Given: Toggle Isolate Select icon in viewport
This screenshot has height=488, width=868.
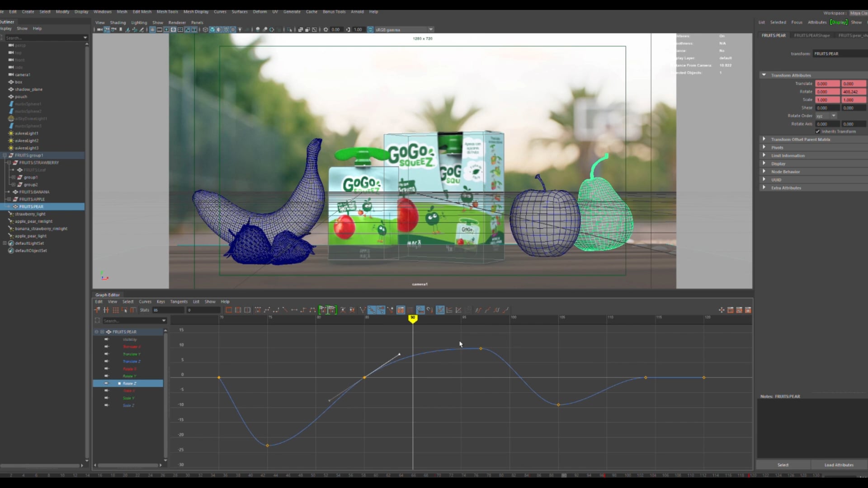Looking at the screenshot, I should [x=289, y=29].
